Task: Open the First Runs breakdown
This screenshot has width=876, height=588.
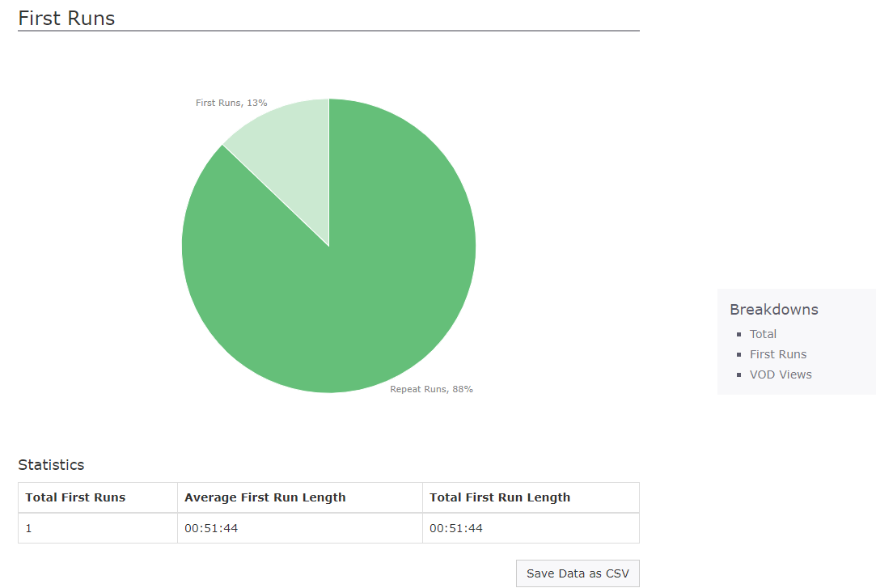Action: [778, 353]
